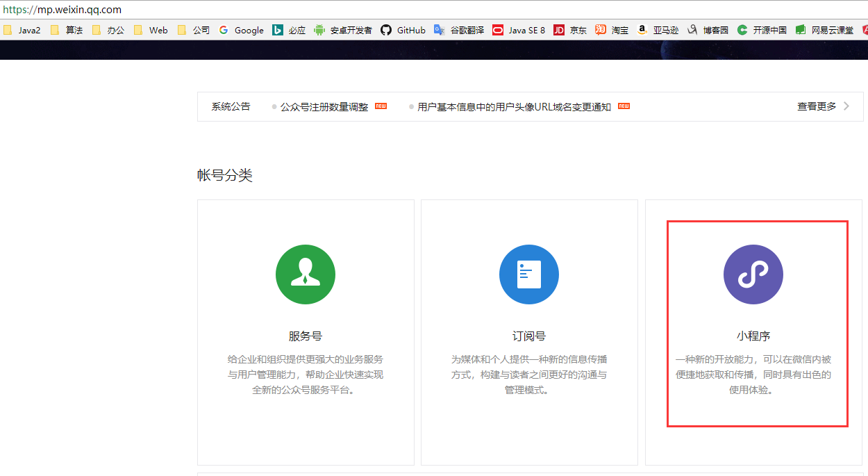Open the Java2 bookmark folder
The image size is (868, 476).
22,30
